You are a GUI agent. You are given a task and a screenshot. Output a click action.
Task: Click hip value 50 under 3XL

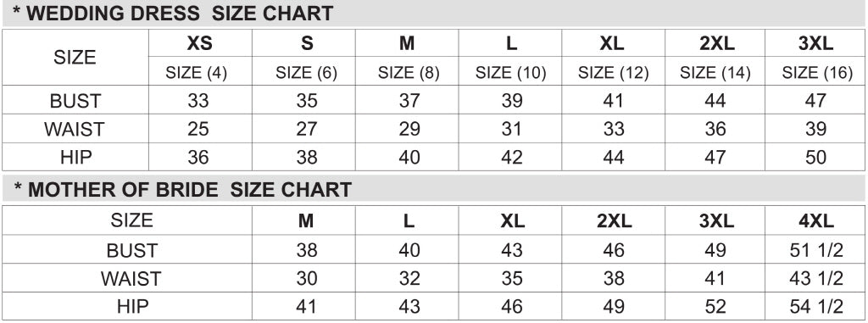[x=815, y=158]
